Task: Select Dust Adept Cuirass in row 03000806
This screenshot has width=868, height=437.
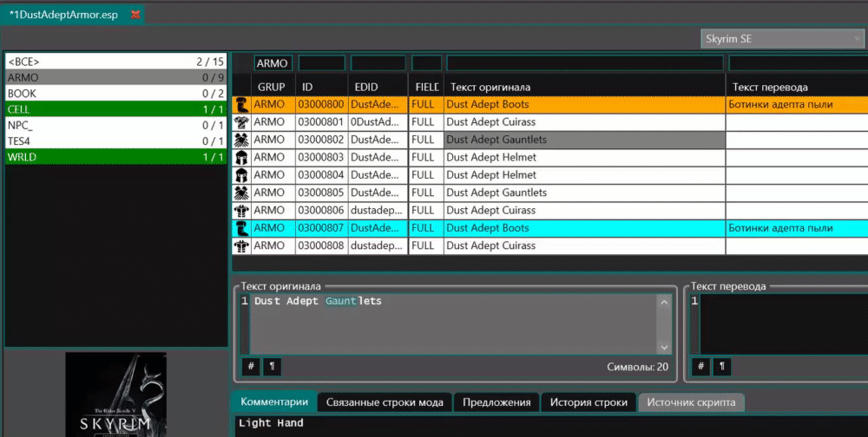Action: click(584, 211)
